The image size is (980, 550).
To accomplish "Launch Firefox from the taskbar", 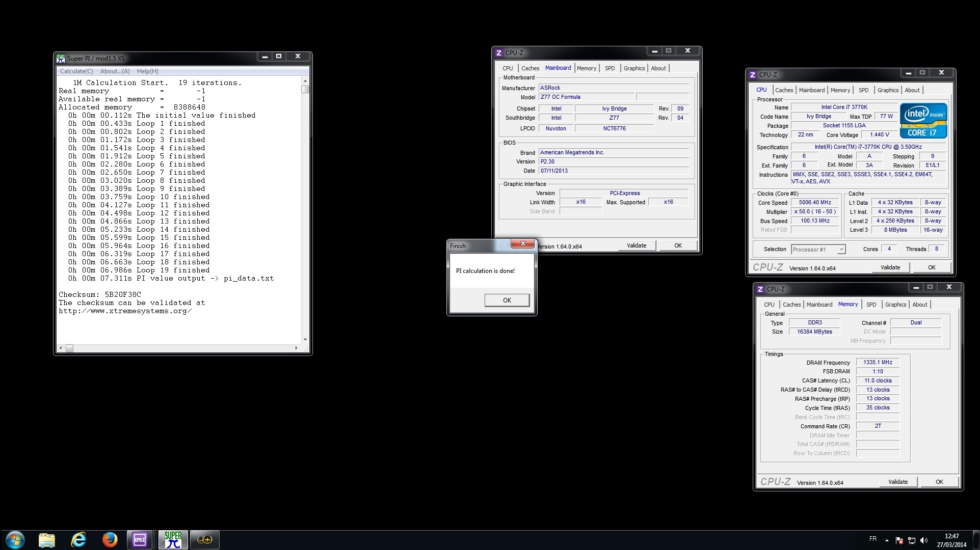I will pos(110,540).
